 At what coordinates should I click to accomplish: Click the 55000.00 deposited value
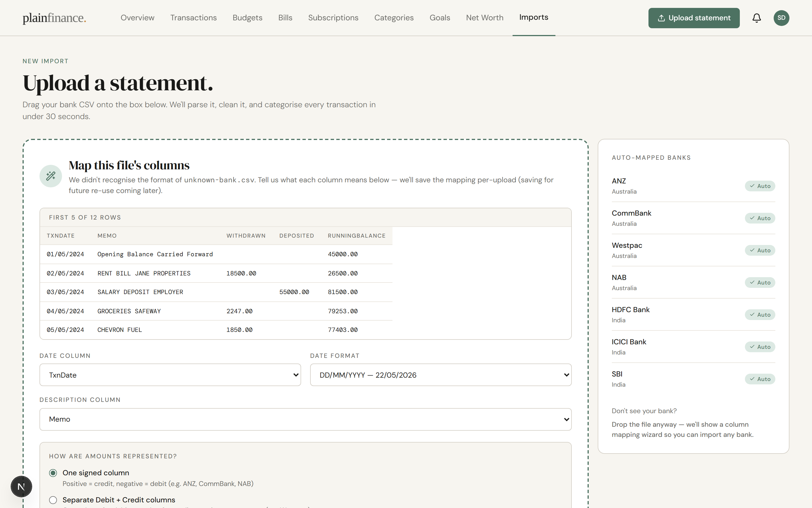[294, 292]
